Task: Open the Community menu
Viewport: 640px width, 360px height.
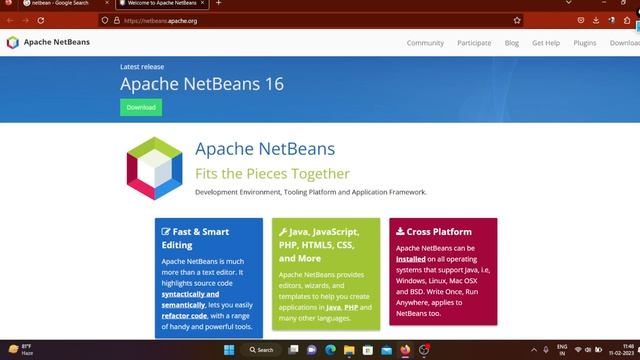Action: coord(425,43)
